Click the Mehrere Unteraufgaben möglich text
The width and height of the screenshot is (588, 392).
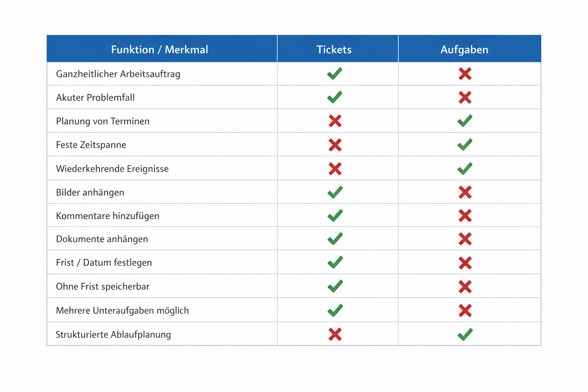click(122, 310)
